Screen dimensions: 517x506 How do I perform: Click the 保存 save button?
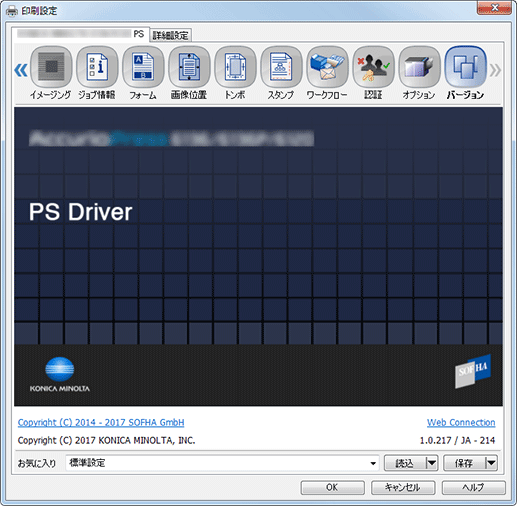pos(464,463)
